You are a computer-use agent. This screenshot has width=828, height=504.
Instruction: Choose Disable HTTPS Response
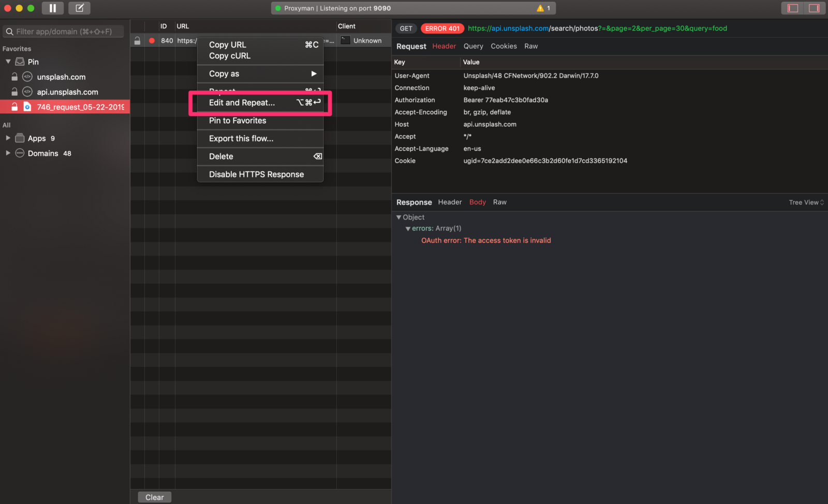tap(260, 174)
